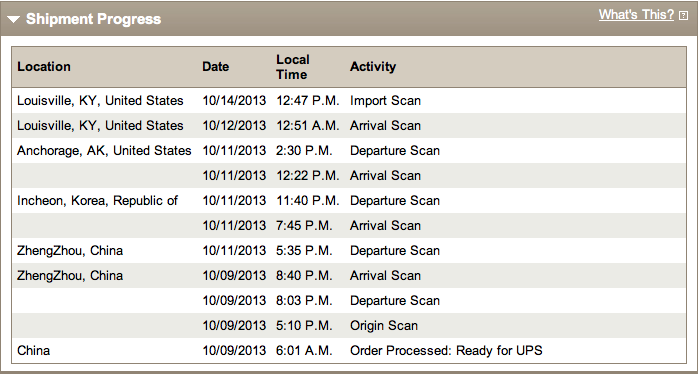Screen dimensions: 700x374
Task: Click Order Processed: Ready for UPS
Action: coord(446,350)
